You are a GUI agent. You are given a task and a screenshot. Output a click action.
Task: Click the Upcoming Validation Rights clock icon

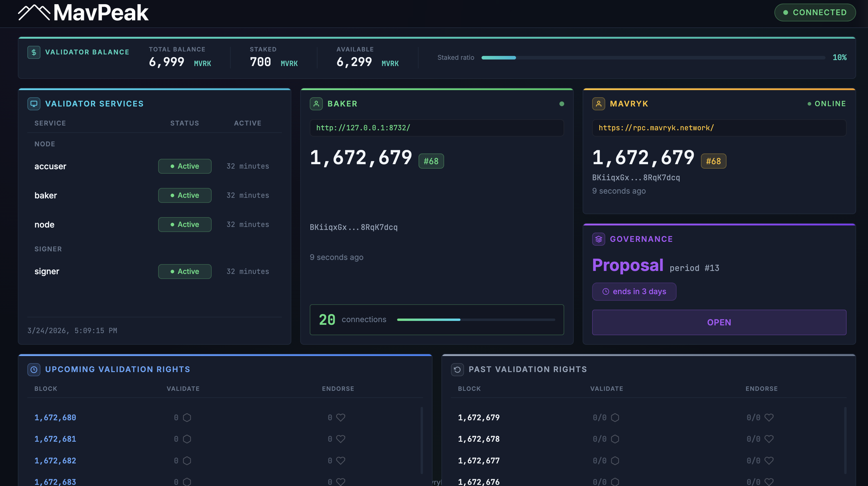tap(34, 369)
